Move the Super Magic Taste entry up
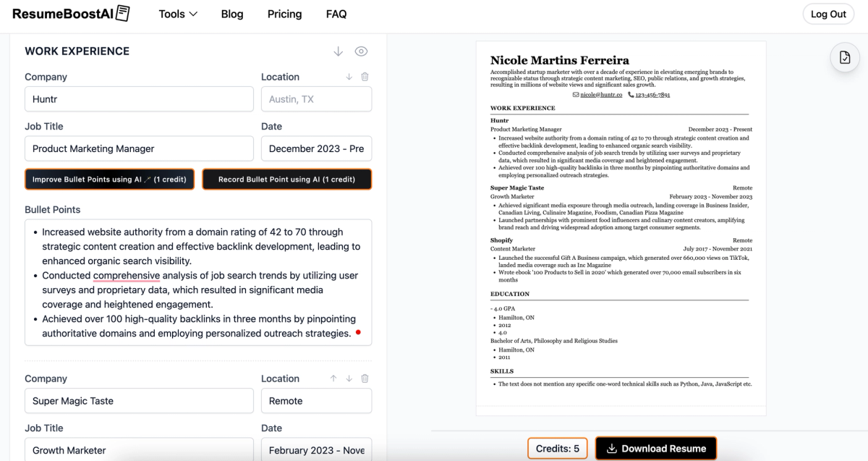The width and height of the screenshot is (868, 461). click(x=333, y=378)
